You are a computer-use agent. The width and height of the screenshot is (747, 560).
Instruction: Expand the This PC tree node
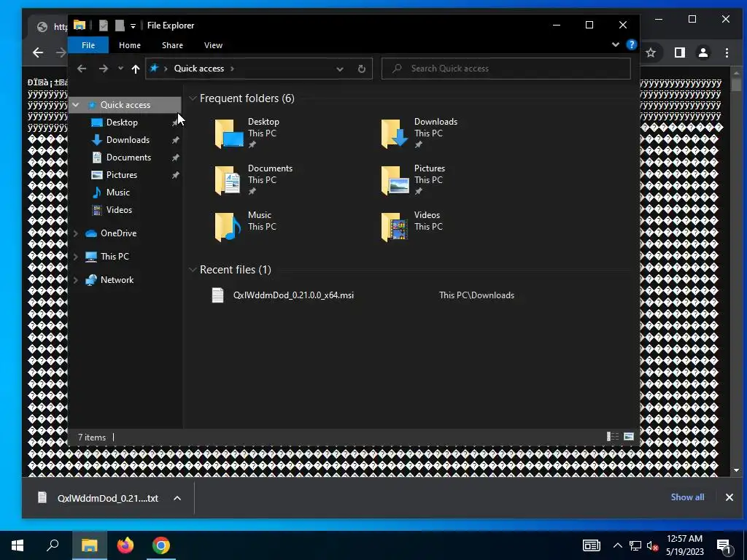tap(75, 257)
